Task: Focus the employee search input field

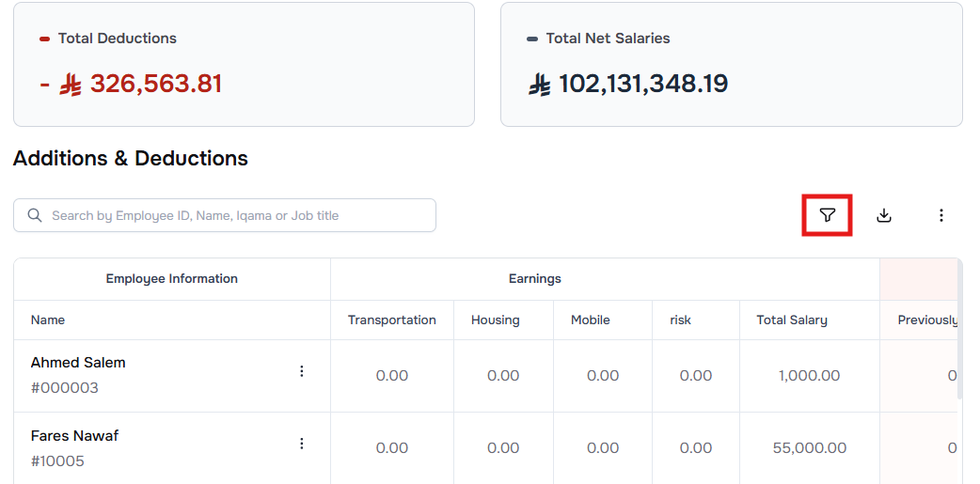Action: point(235,215)
